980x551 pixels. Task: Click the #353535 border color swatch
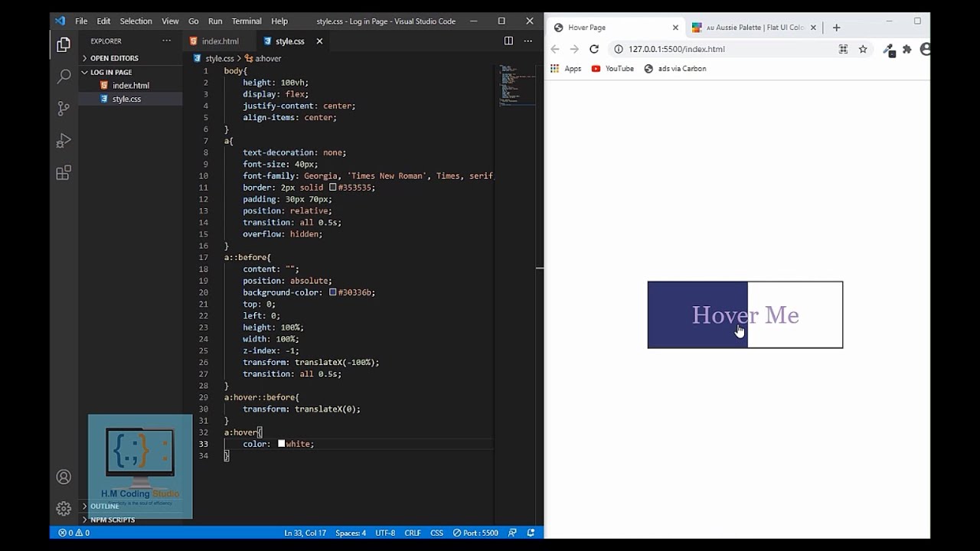pos(333,187)
